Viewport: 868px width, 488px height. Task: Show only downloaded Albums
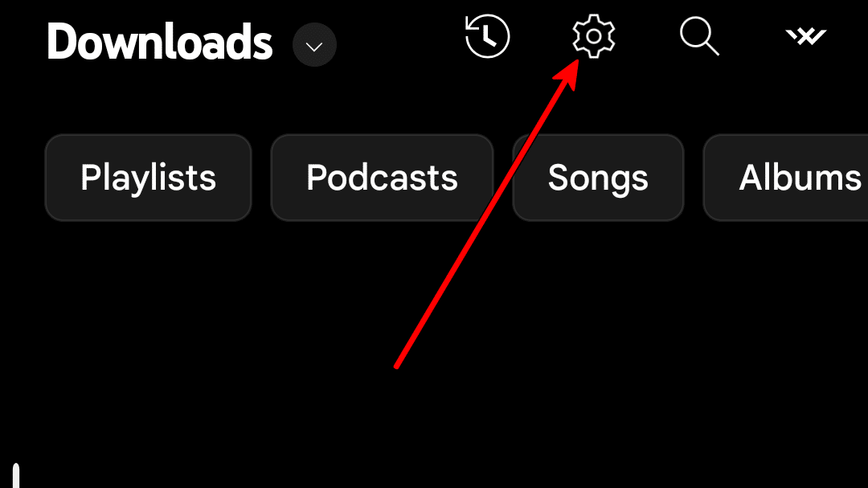786,178
